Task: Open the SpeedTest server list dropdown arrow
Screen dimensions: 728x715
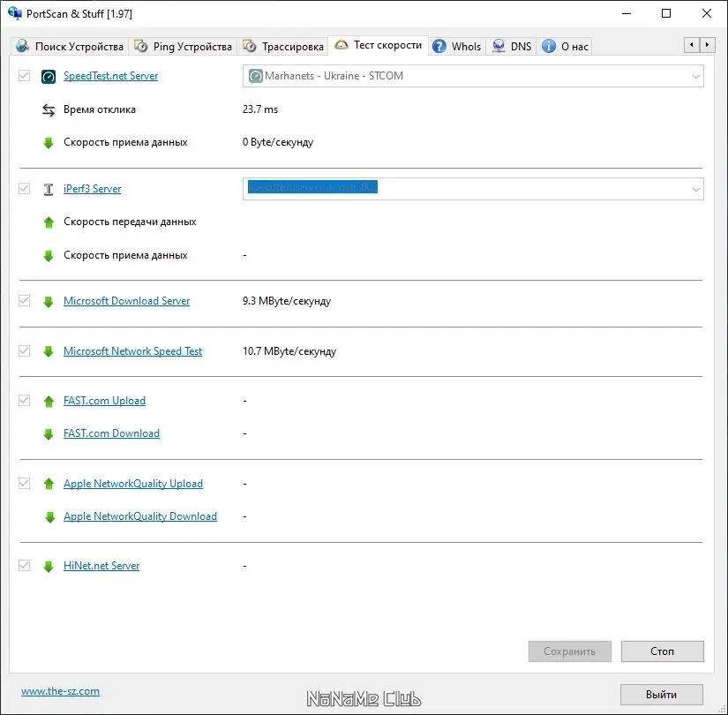Action: click(x=695, y=76)
